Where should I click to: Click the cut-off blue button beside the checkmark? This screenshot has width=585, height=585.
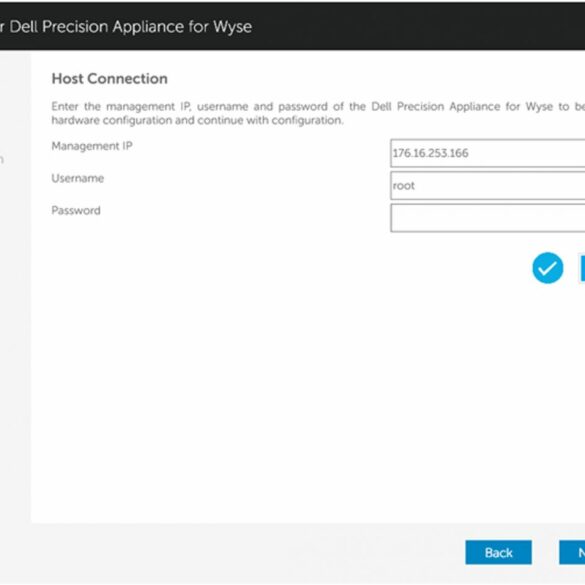pos(582,268)
